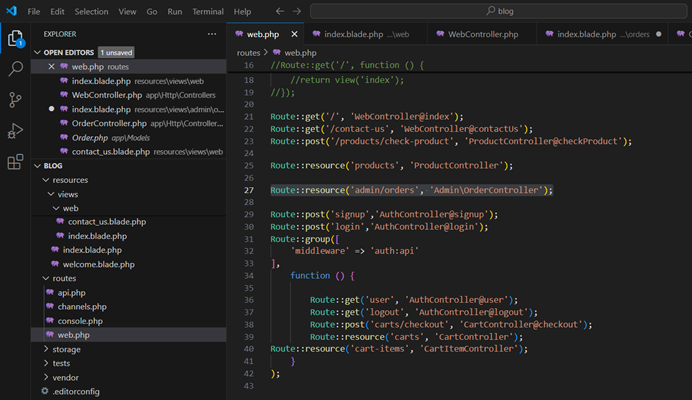This screenshot has width=692, height=400.
Task: Expand the vendor folder
Action: click(66, 377)
